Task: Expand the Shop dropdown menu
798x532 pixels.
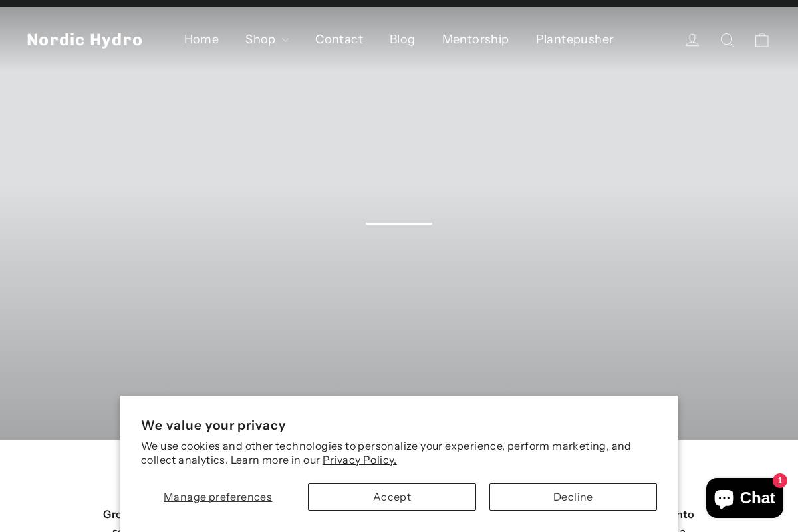Action: [261, 39]
